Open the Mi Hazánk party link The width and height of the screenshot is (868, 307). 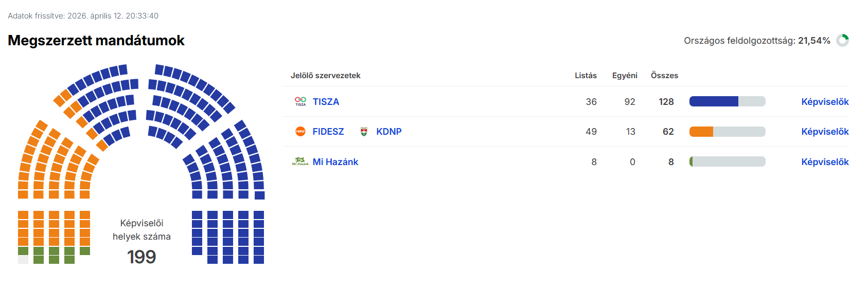tap(335, 162)
